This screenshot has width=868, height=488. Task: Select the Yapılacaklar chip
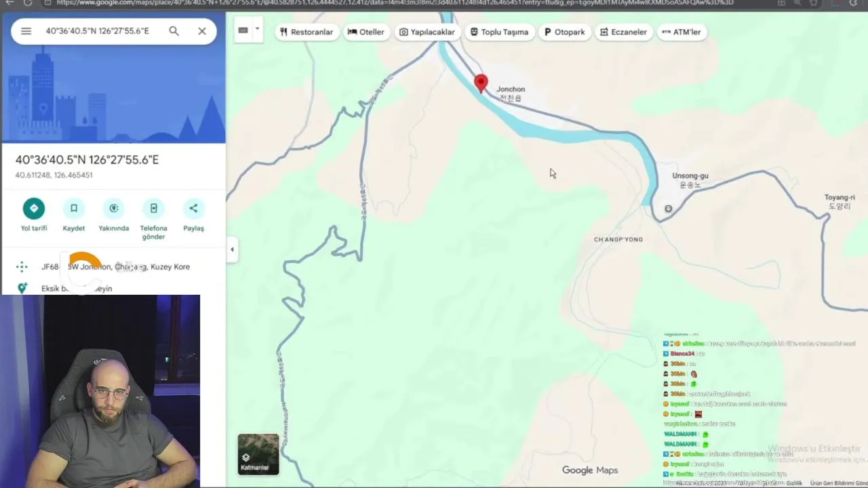[427, 32]
